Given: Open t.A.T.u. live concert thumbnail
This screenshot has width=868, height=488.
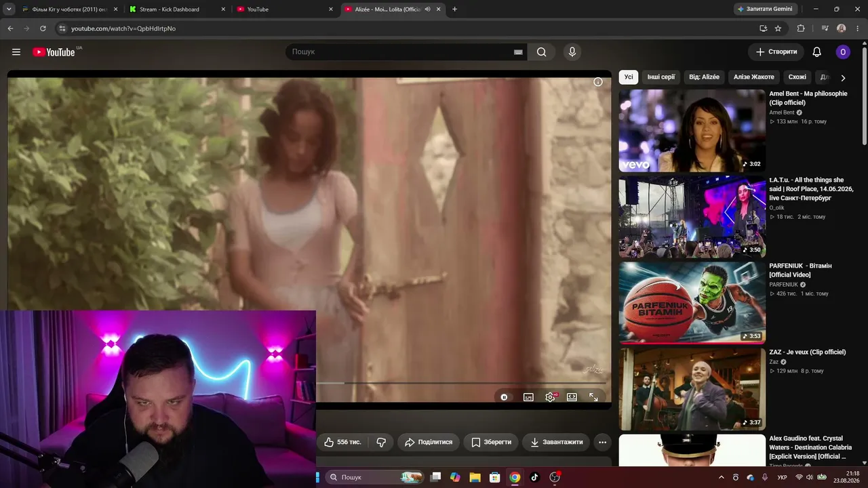Looking at the screenshot, I should tap(692, 217).
